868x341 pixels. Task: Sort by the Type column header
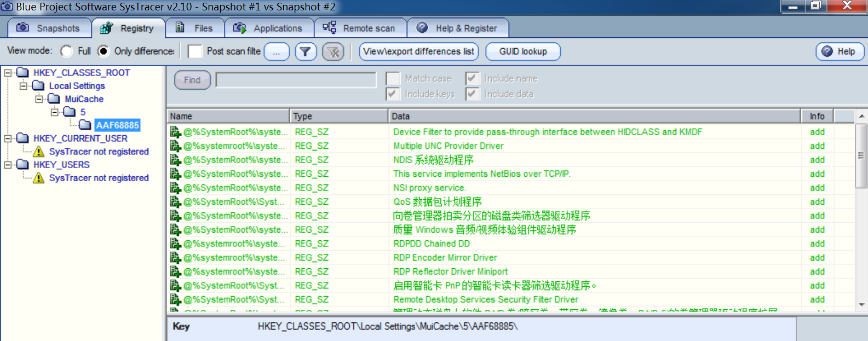click(x=339, y=116)
